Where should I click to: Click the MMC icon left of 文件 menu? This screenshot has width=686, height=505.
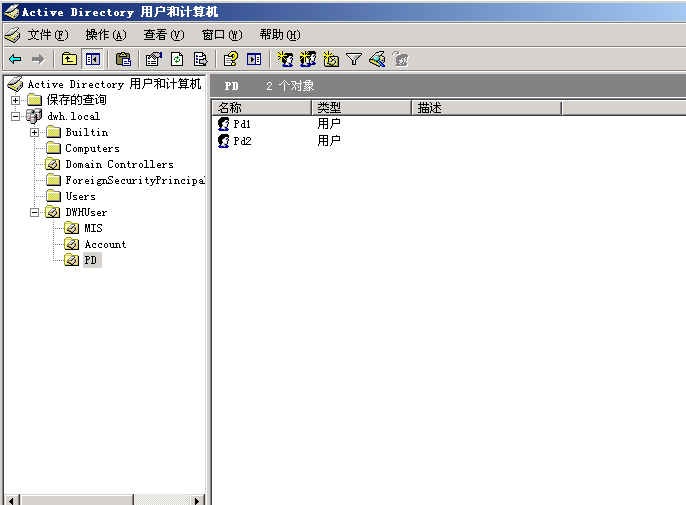[13, 35]
